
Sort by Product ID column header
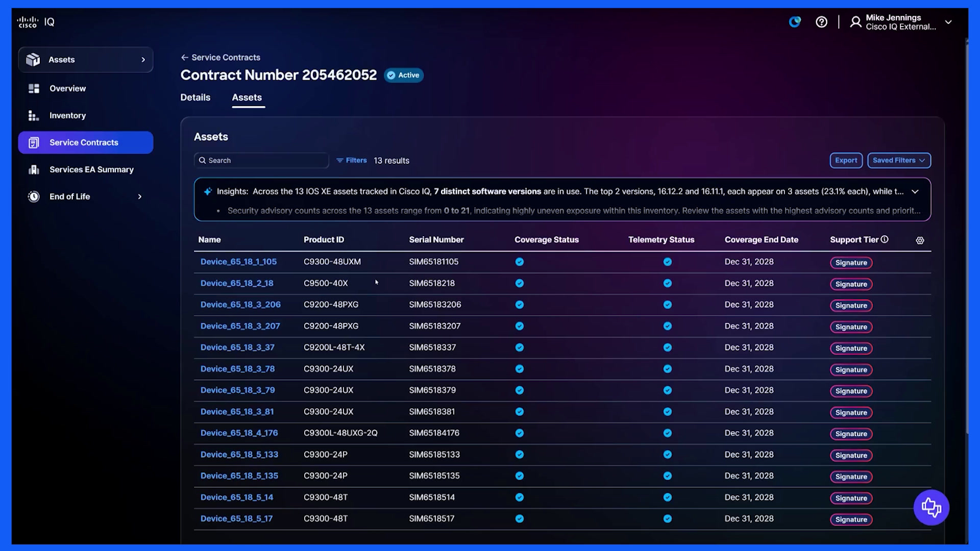(x=324, y=240)
